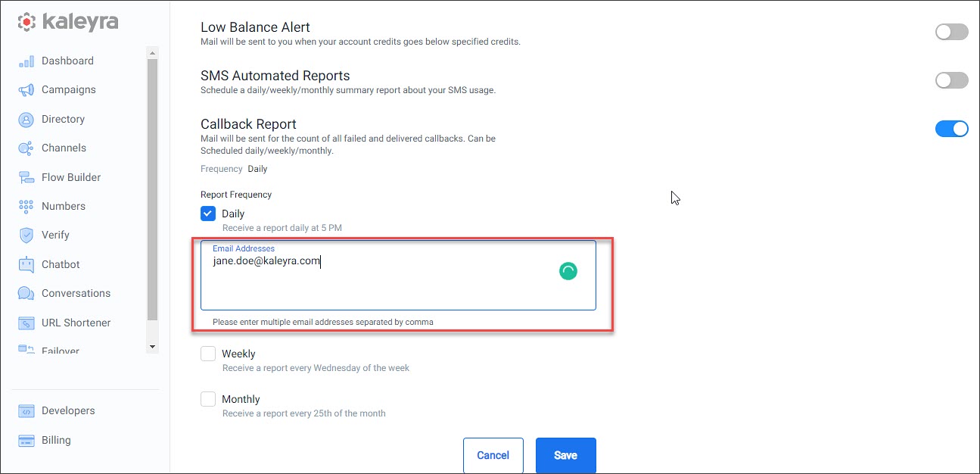
Task: Go to Numbers page
Action: click(64, 206)
